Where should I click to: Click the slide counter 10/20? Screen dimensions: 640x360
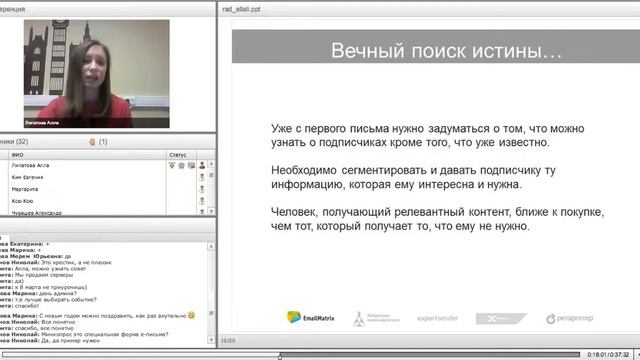[228, 340]
